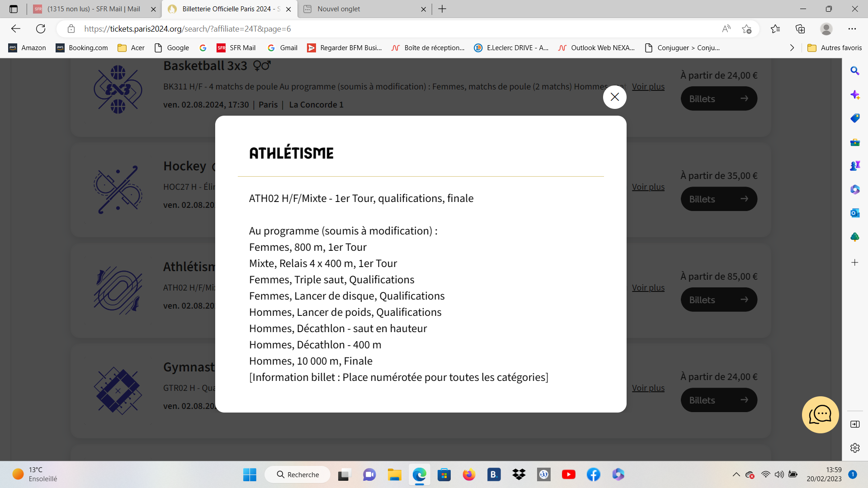The width and height of the screenshot is (868, 488).
Task: Refresh the current page
Action: [41, 29]
